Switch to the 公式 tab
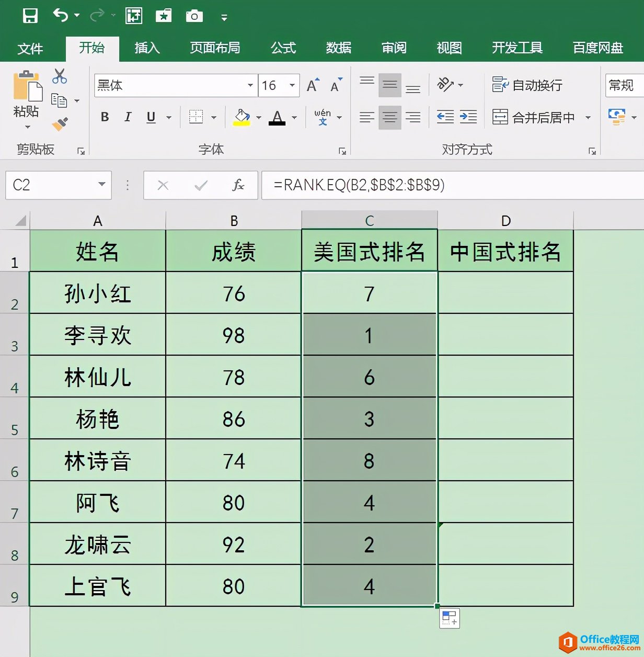 [283, 48]
